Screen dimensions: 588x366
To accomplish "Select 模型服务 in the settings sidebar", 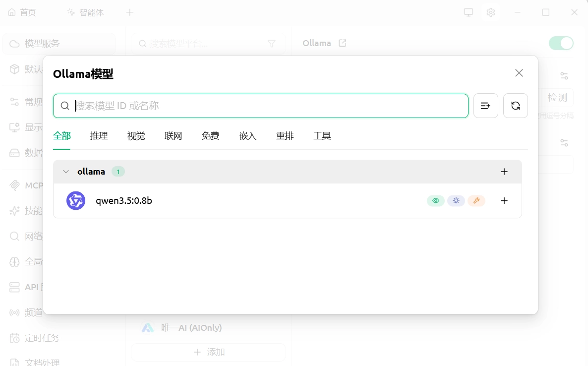I will [x=59, y=44].
